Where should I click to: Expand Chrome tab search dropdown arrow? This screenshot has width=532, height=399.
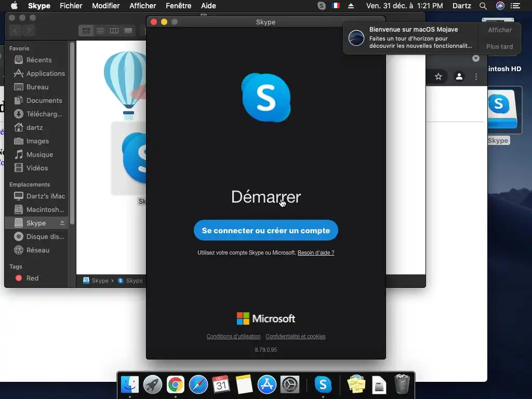[x=476, y=58]
